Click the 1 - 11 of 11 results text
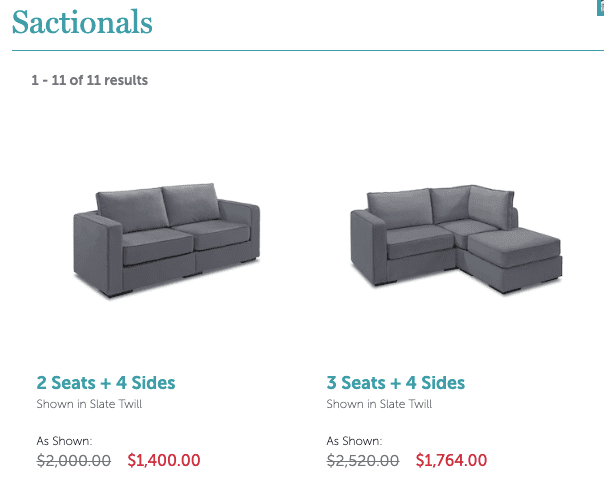Screen dimensions: 604x490 coord(89,80)
